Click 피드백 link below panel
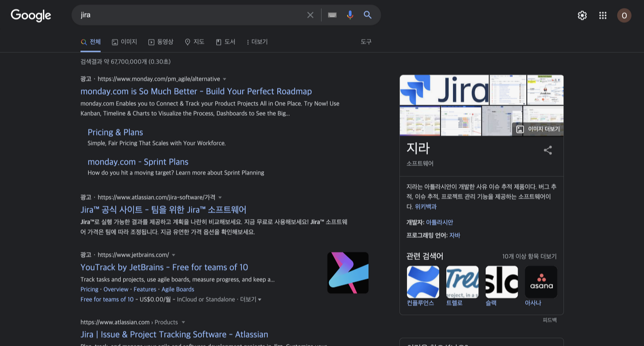 point(549,320)
